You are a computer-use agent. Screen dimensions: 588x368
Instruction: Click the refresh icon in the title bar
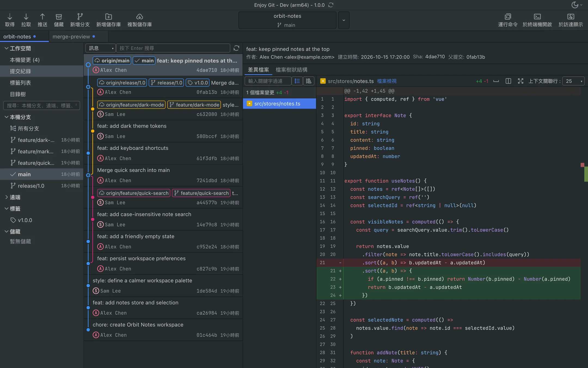331,5
